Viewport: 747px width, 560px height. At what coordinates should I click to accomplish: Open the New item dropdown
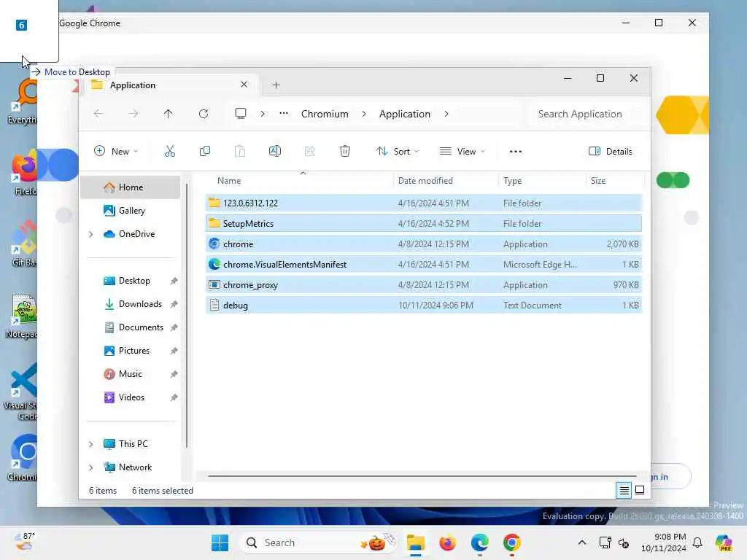[116, 152]
